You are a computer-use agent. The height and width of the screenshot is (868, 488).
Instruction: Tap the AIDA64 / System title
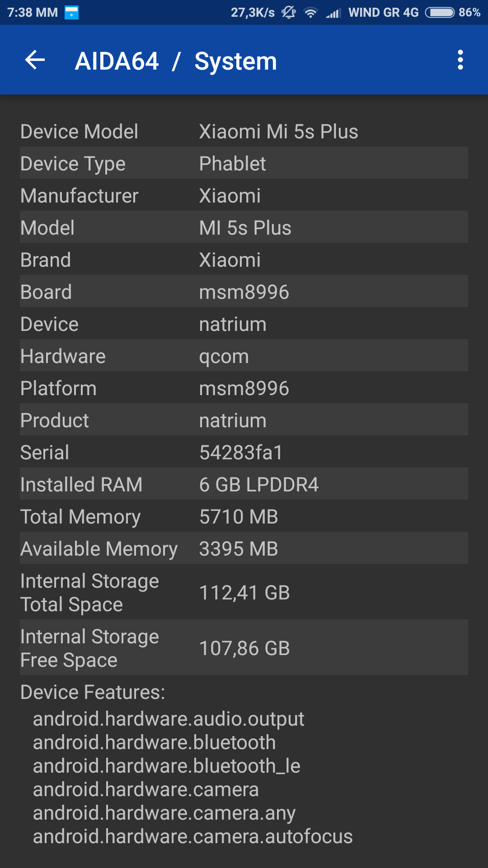(176, 61)
